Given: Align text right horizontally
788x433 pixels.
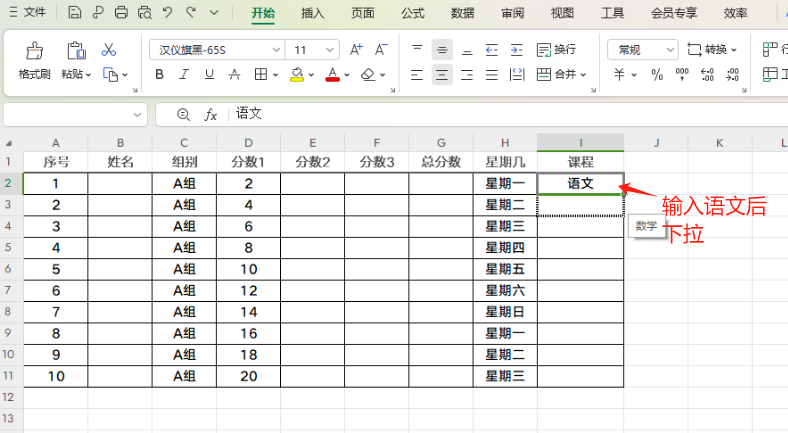Looking at the screenshot, I should coord(467,75).
